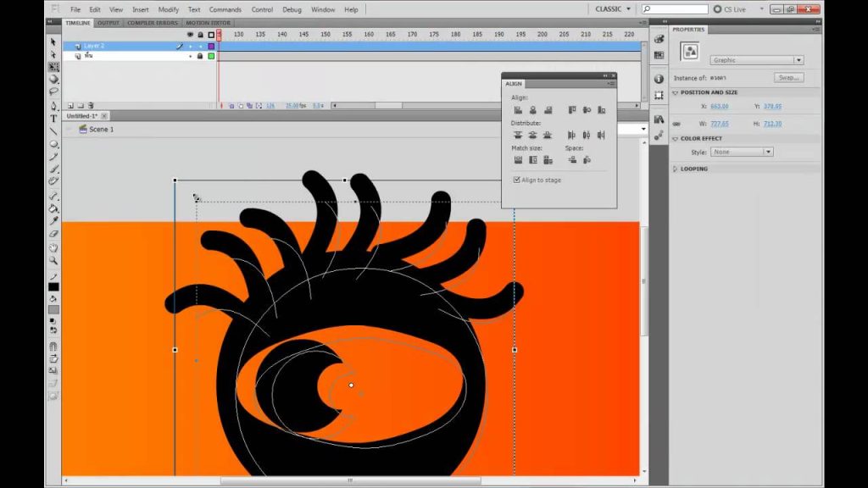Viewport: 868px width, 488px height.
Task: Toggle outline color square for Layer 2
Action: tap(211, 47)
